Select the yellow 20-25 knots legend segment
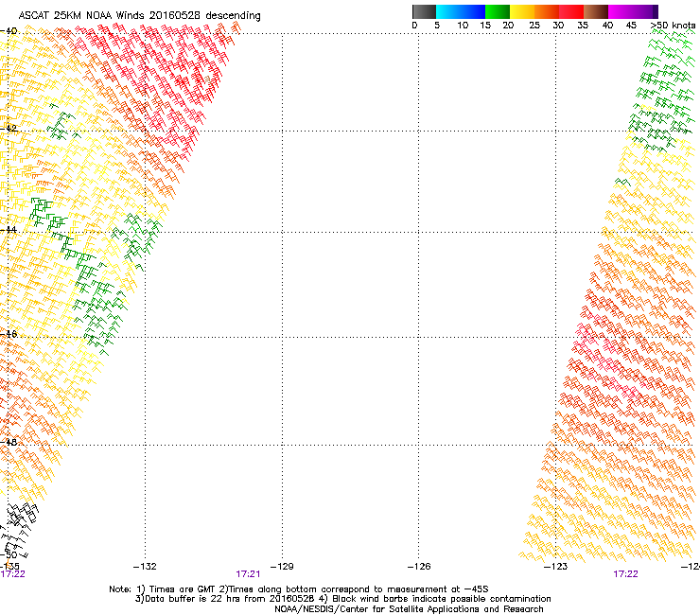700x615 pixels. [x=522, y=11]
